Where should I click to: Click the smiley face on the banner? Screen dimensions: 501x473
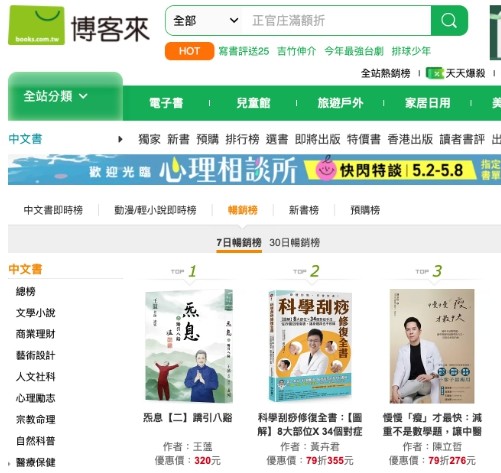point(325,169)
